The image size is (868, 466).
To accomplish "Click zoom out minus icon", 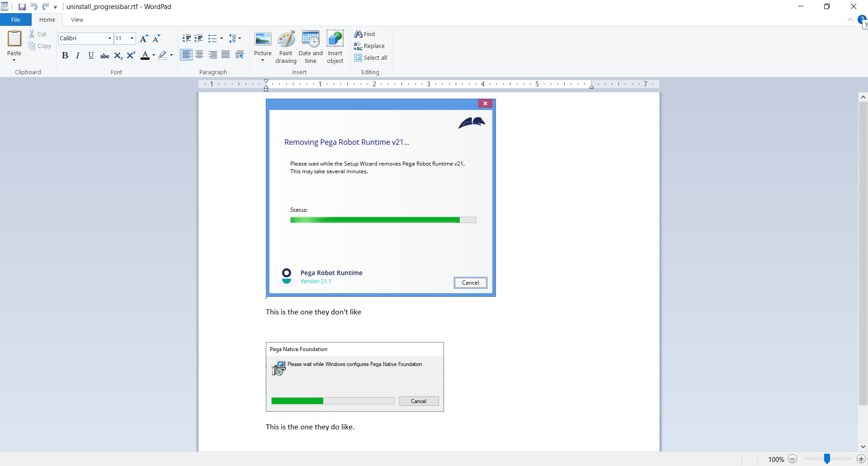I will [x=793, y=459].
